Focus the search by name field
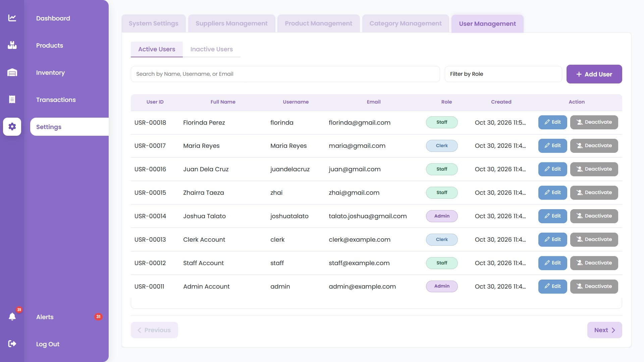Image resolution: width=644 pixels, height=362 pixels. 285,74
